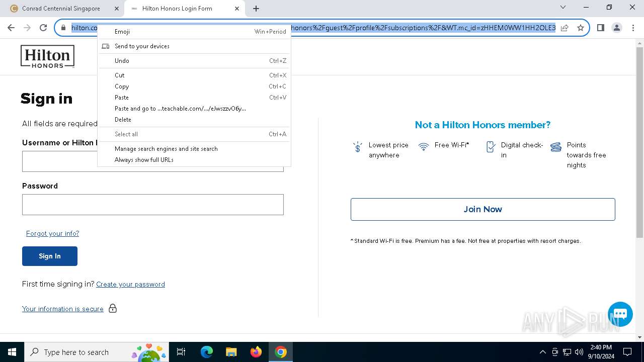Click the volume speaker tray icon
644x362 pixels.
tap(579, 352)
